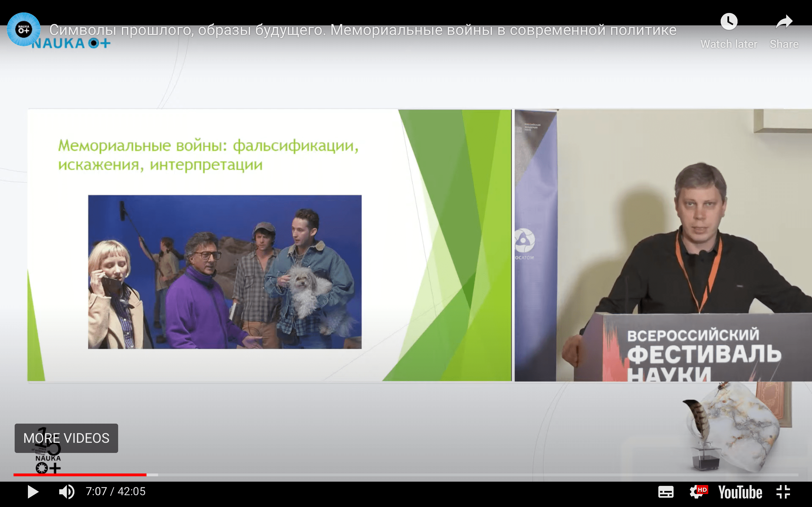
Task: Open the settings gear with HD badge
Action: [697, 492]
